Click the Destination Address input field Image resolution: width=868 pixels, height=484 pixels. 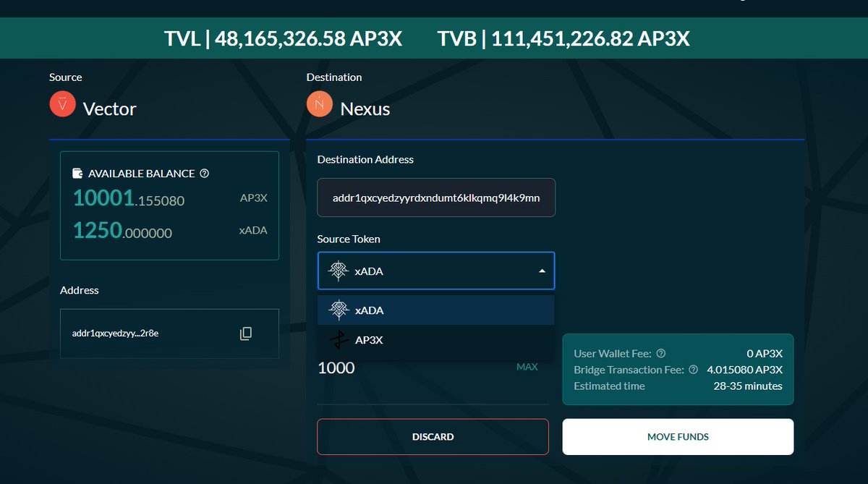436,198
